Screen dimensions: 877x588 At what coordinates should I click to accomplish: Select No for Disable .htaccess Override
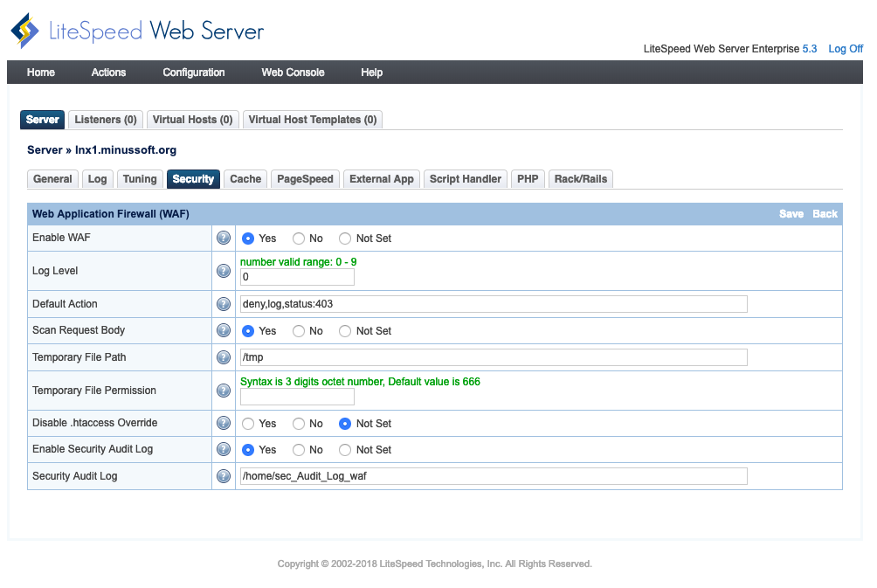click(299, 424)
